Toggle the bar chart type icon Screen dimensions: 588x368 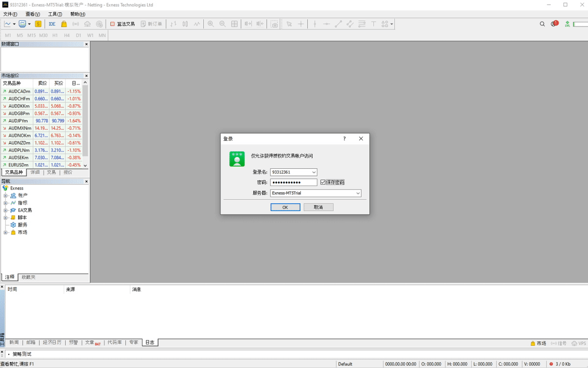point(173,24)
